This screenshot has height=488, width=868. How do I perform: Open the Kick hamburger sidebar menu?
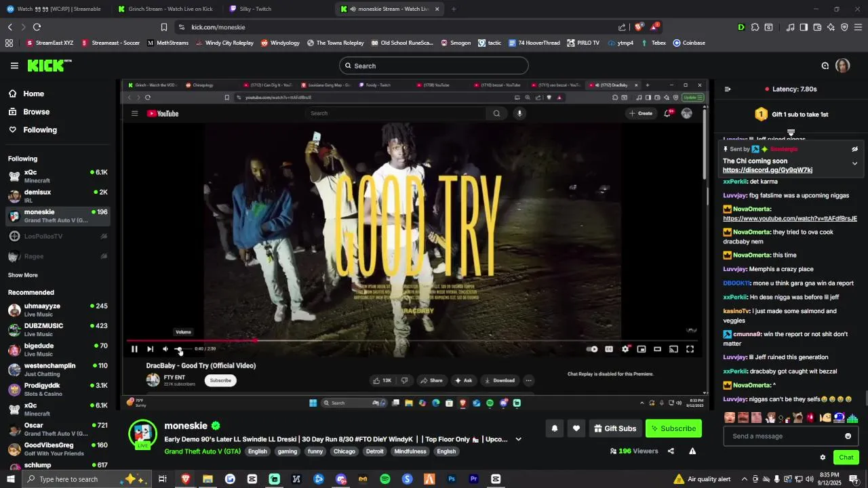(14, 66)
